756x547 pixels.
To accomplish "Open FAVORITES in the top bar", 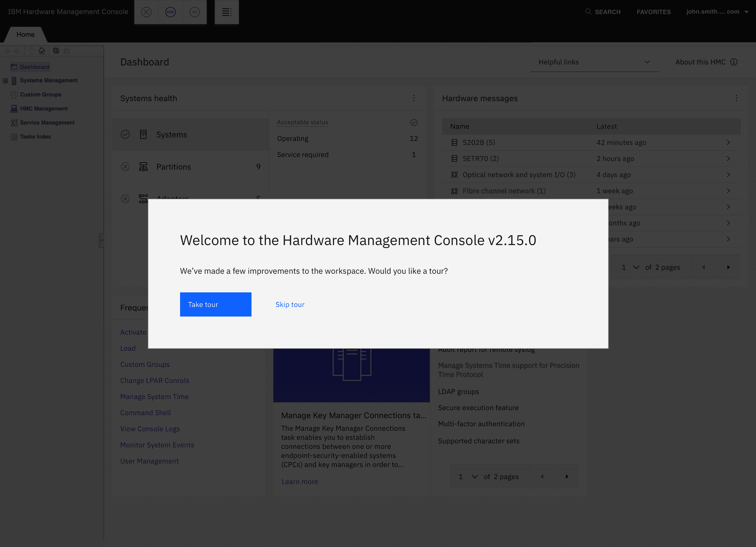I will tap(653, 12).
